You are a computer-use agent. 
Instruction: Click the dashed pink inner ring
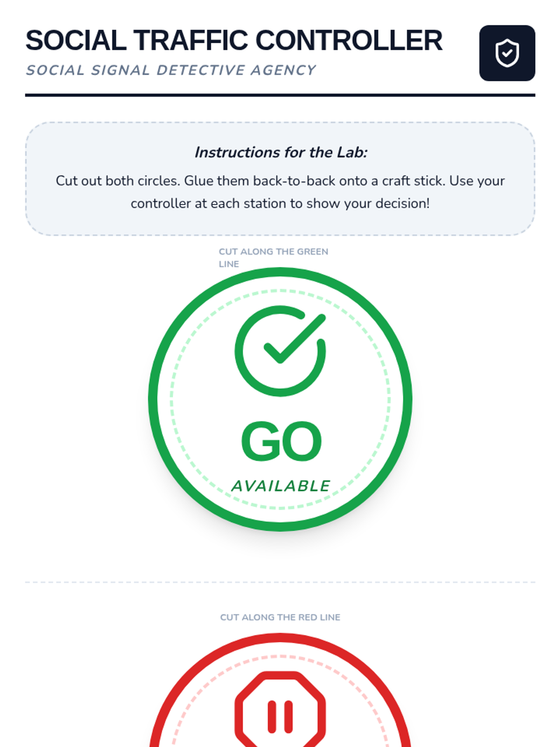tap(280, 656)
